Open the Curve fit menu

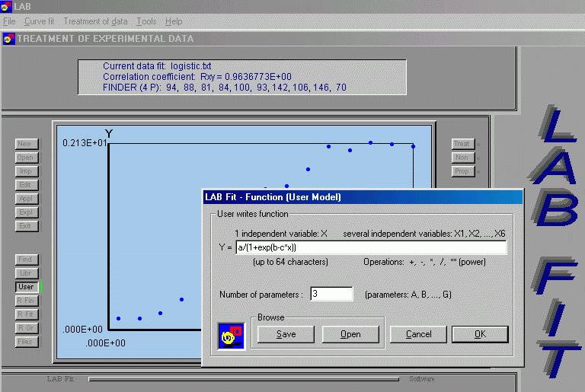[40, 21]
